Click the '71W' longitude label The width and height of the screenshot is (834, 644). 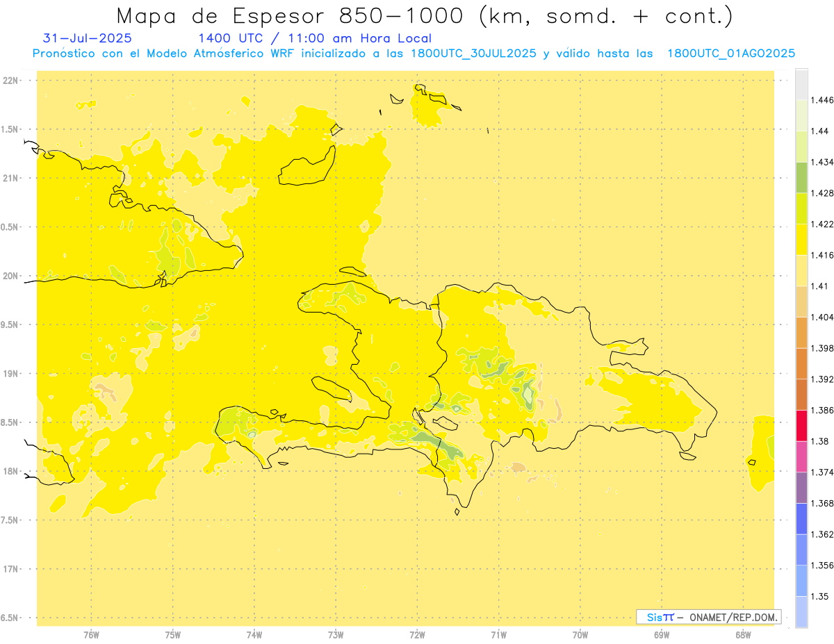pos(498,635)
